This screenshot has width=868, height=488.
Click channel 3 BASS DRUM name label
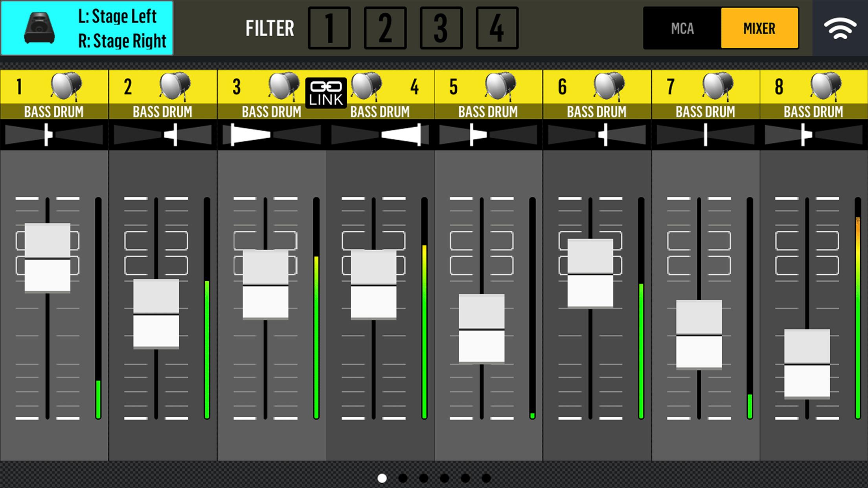coord(271,112)
